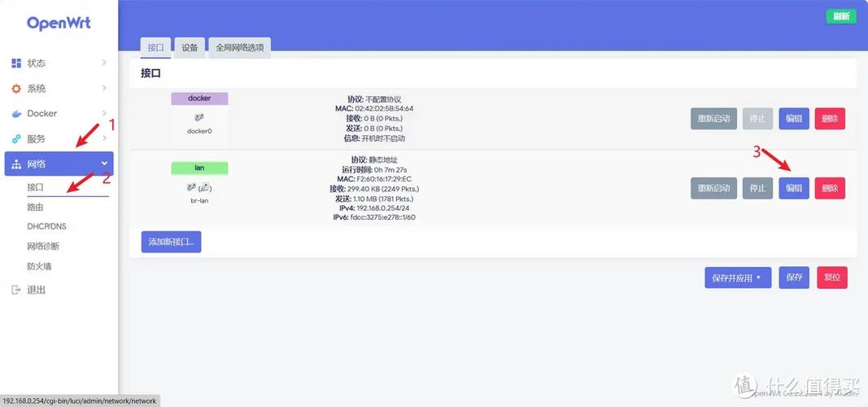Screen dimensions: 868x407
Task: Click docker protocol 不配置协议 text
Action: point(383,99)
